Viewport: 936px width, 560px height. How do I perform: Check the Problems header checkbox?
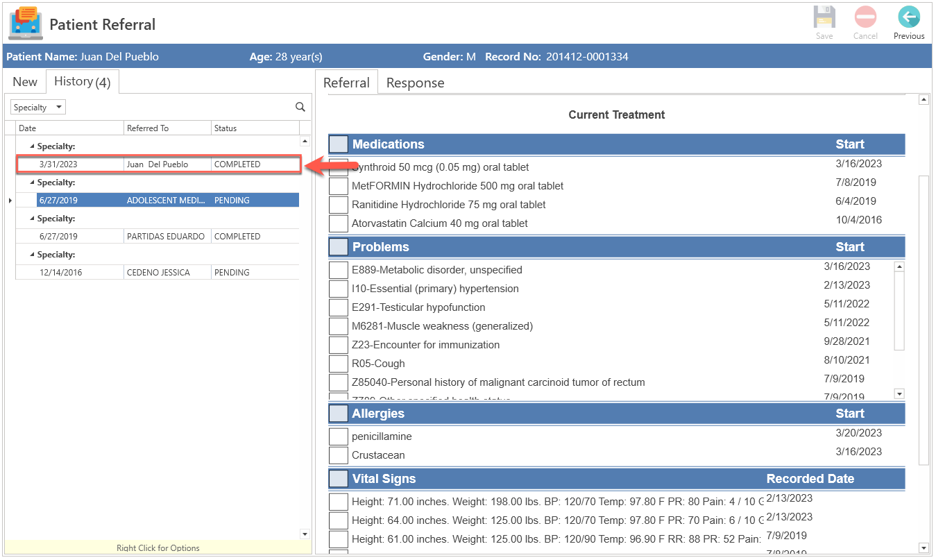339,247
